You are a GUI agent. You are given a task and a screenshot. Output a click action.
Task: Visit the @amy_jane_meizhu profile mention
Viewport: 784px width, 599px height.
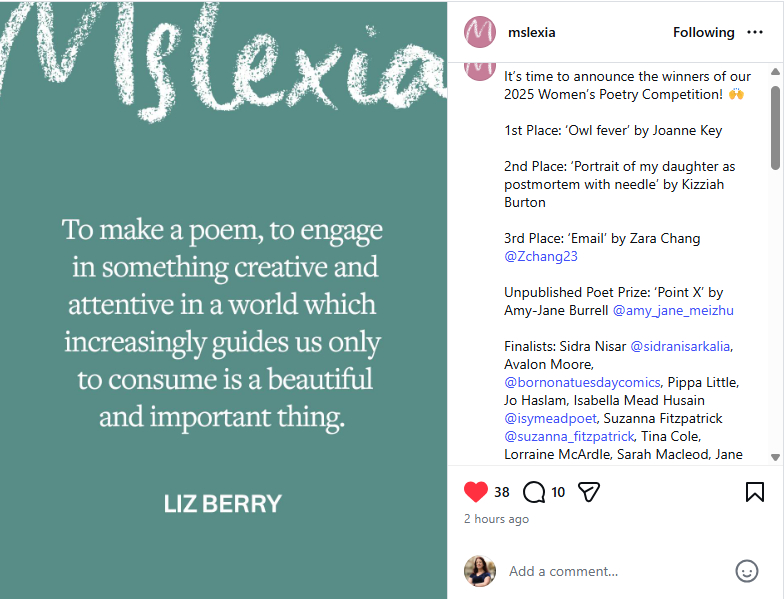(673, 310)
